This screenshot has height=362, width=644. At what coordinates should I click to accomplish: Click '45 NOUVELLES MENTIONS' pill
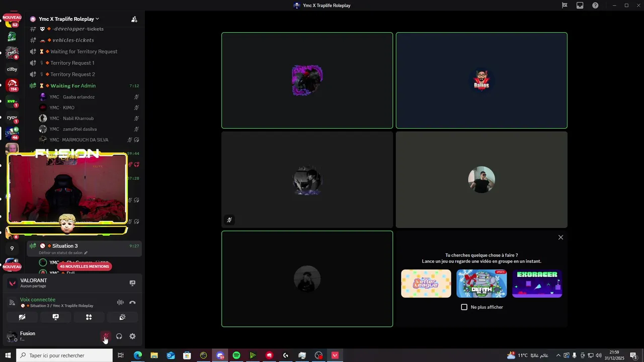coord(85,266)
